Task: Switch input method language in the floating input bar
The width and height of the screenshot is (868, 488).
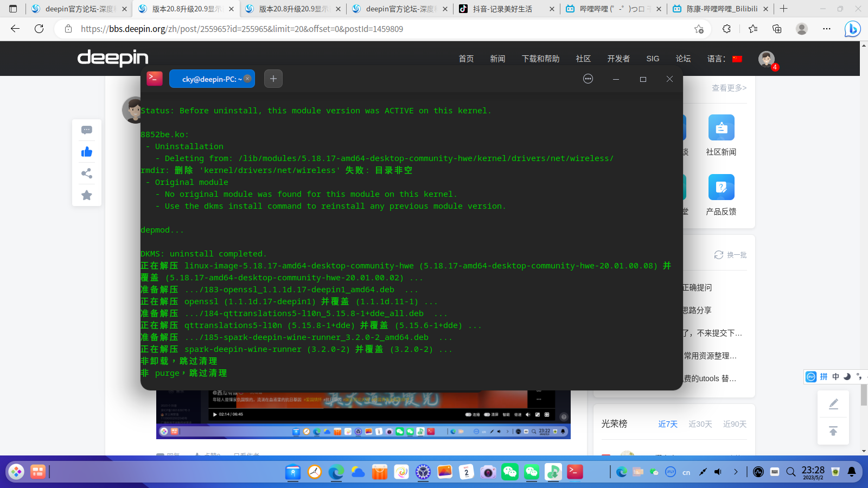Action: pos(835,376)
